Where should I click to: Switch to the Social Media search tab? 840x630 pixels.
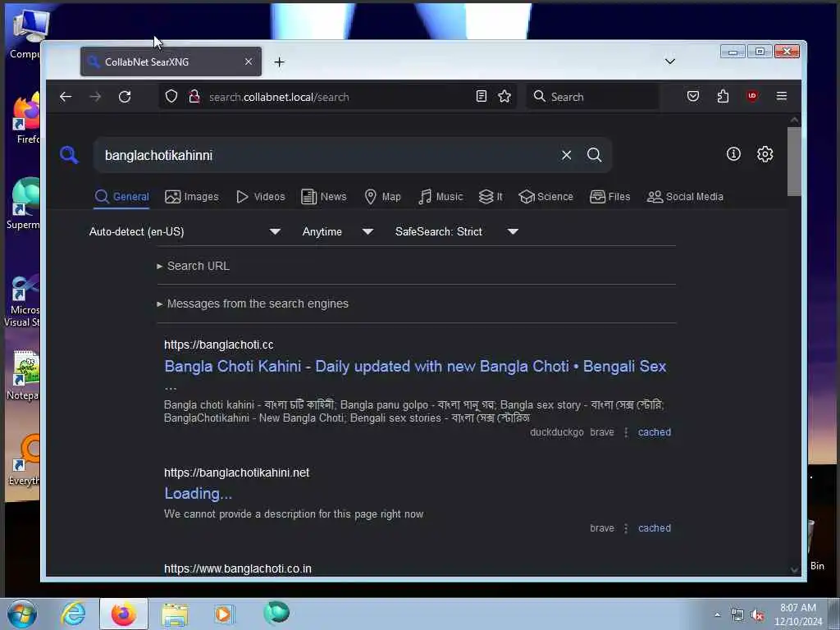click(x=685, y=197)
